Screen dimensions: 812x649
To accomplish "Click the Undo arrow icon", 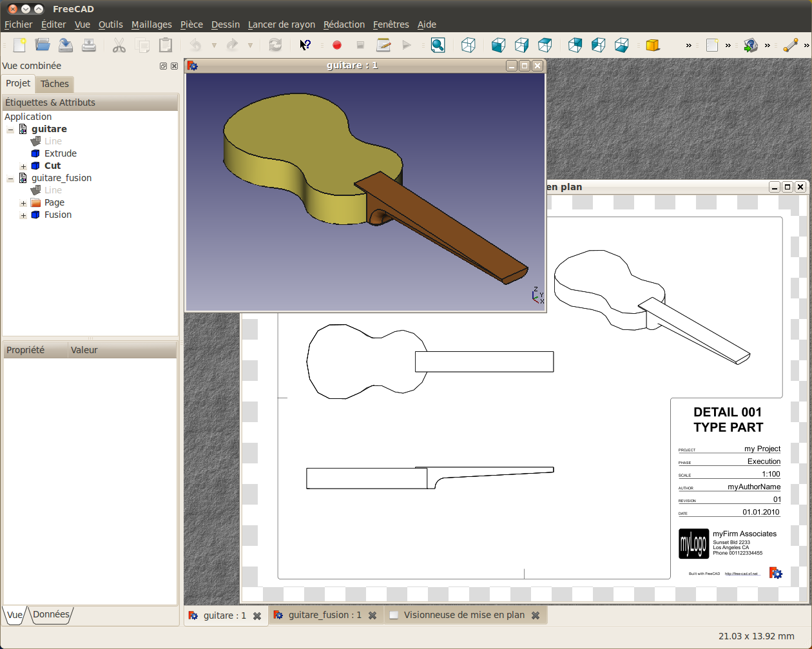I will [195, 45].
